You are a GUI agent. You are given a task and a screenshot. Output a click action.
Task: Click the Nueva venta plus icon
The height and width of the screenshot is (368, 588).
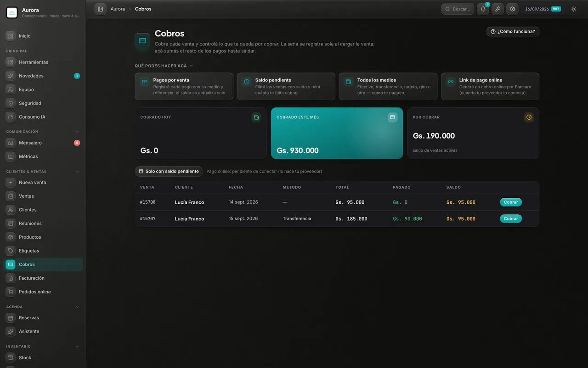point(11,183)
